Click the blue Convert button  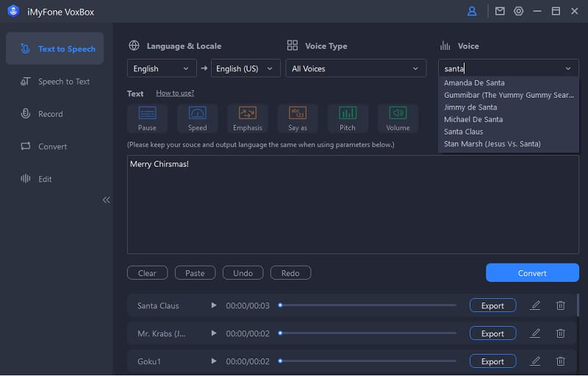pos(532,273)
